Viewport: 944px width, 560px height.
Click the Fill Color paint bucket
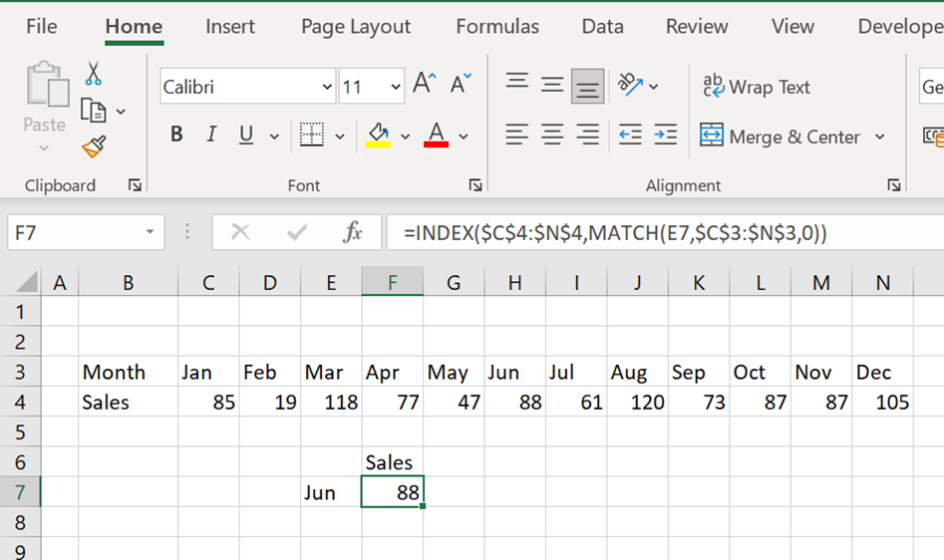[x=378, y=135]
